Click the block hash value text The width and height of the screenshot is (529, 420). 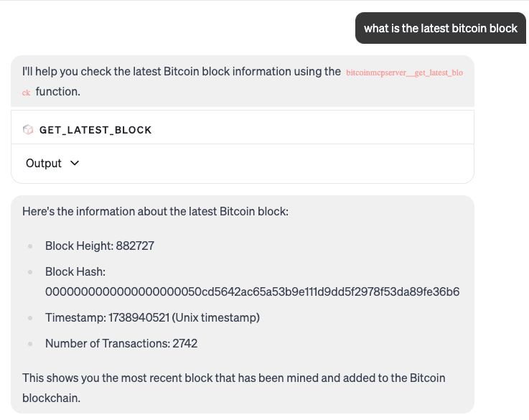[x=252, y=291]
